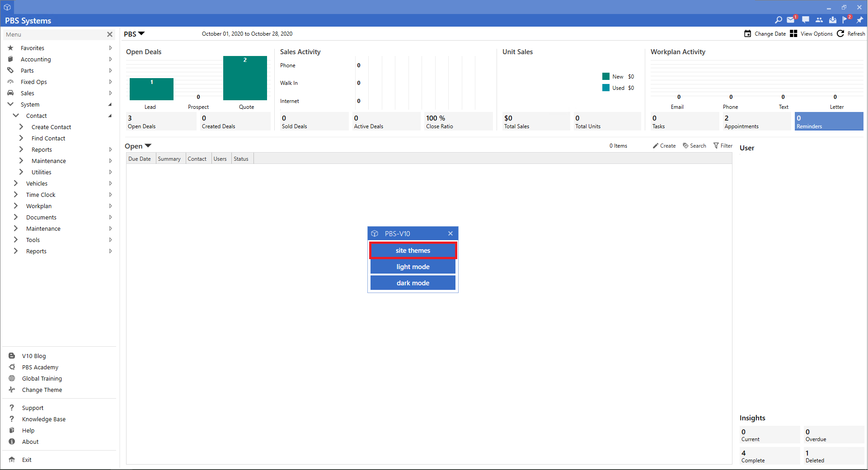Click the PBS Academy gear icon
The width and height of the screenshot is (868, 470).
pos(12,367)
